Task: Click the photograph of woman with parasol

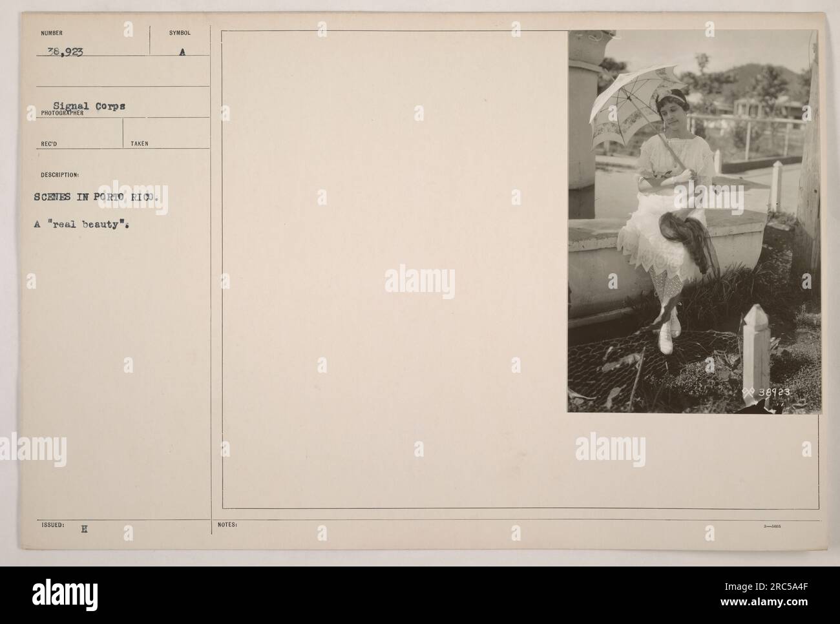Action: tap(695, 221)
